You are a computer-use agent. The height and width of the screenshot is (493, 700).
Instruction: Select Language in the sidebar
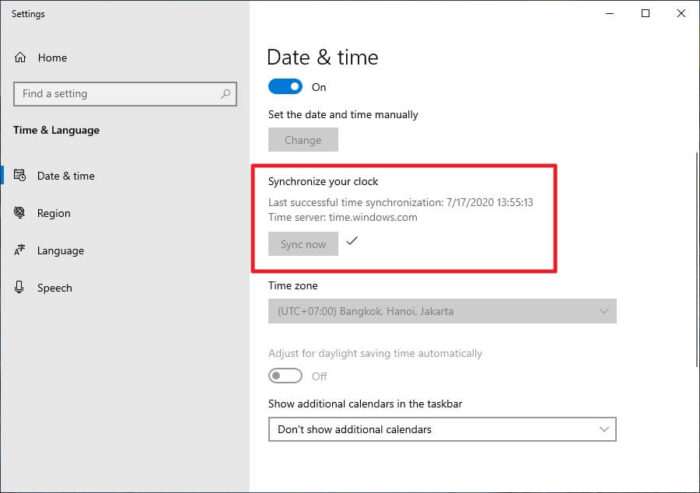tap(60, 251)
